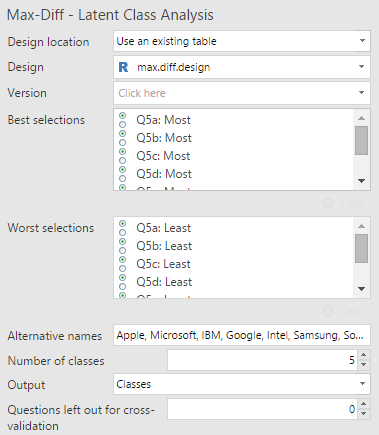Select the Q5c: Most variable

[163, 156]
